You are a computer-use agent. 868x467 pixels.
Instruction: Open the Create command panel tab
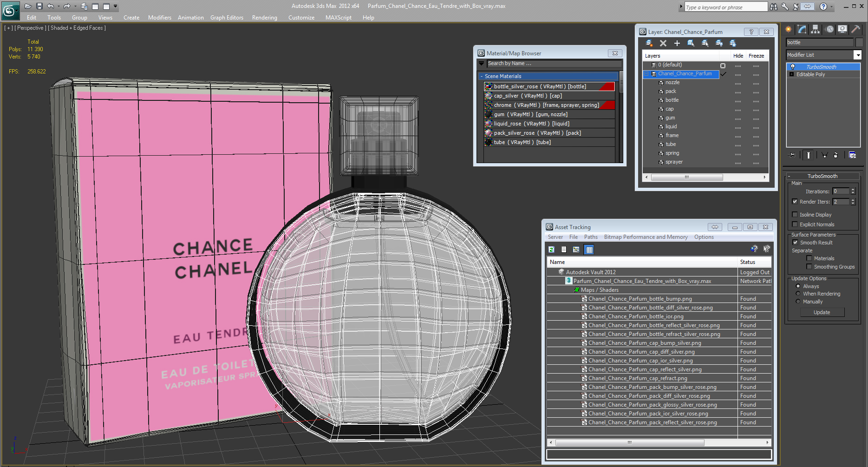pos(789,29)
